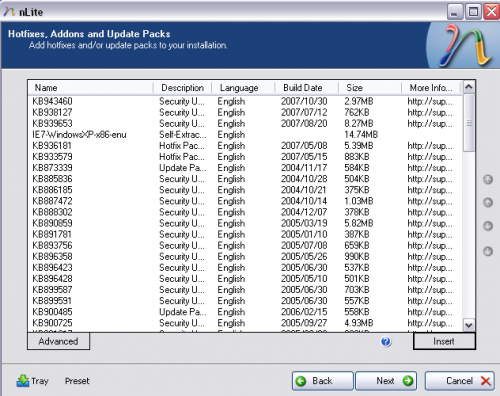This screenshot has height=396, width=500.
Task: Select the KB891781 entry
Action: pyautogui.click(x=245, y=234)
